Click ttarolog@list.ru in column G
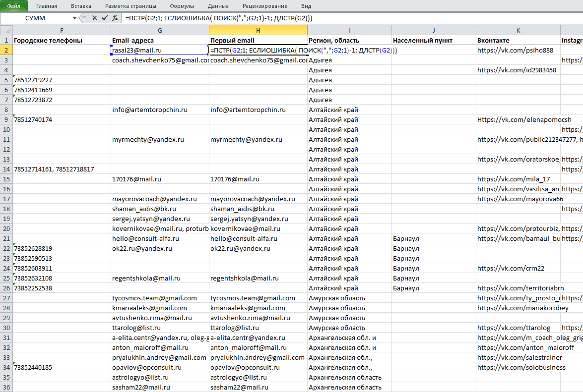Image resolution: width=583 pixels, height=392 pixels. pyautogui.click(x=160, y=328)
